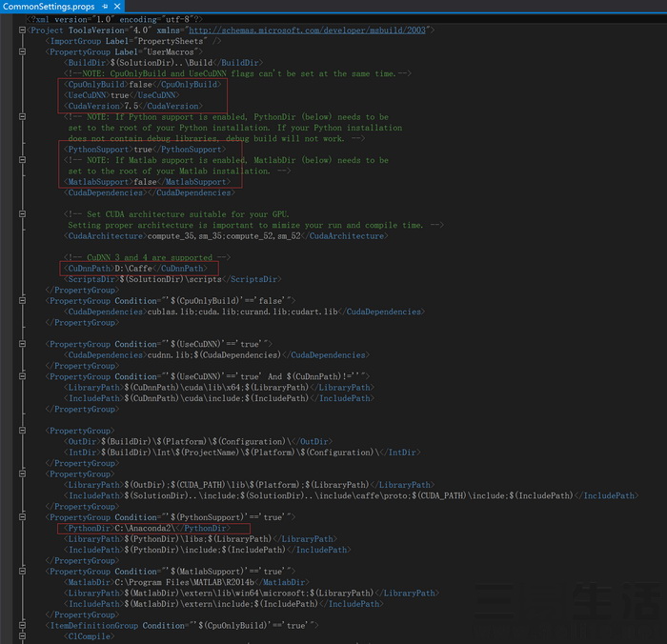Screen dimensions: 667x644
Task: Click LibraryPath $(MatlabDir)\extern\lib\win64 line
Action: tap(252, 593)
